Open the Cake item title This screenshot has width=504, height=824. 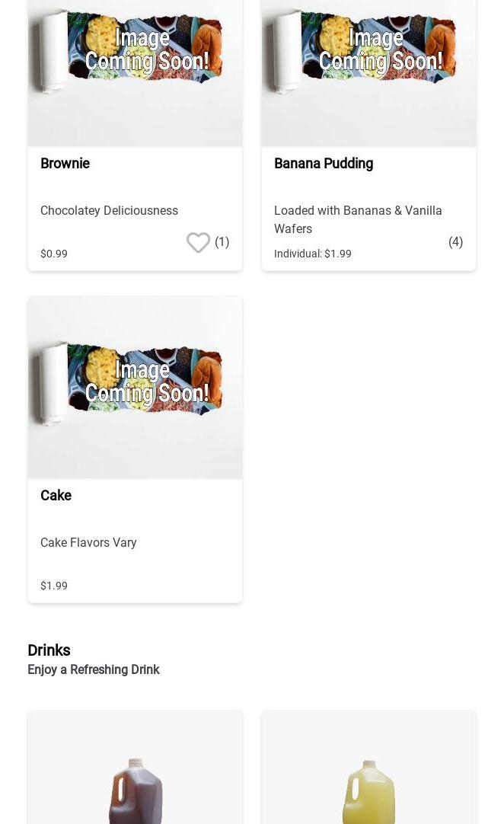(x=56, y=496)
